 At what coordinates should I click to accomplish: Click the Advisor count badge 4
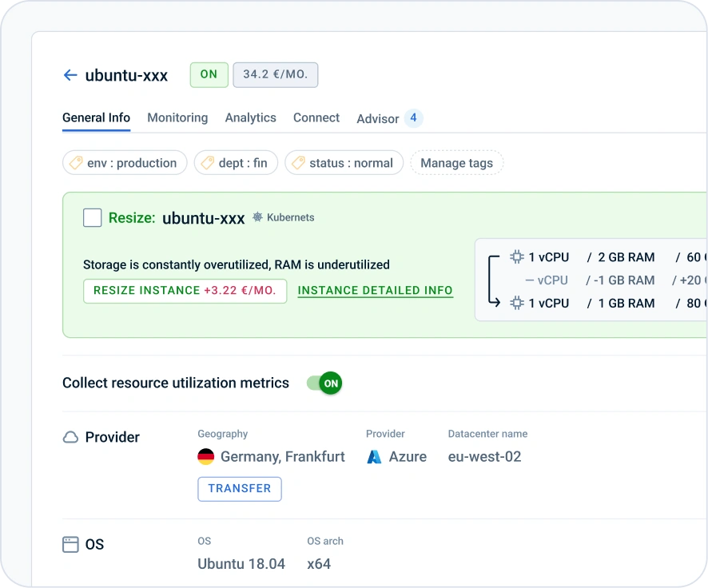tap(413, 118)
